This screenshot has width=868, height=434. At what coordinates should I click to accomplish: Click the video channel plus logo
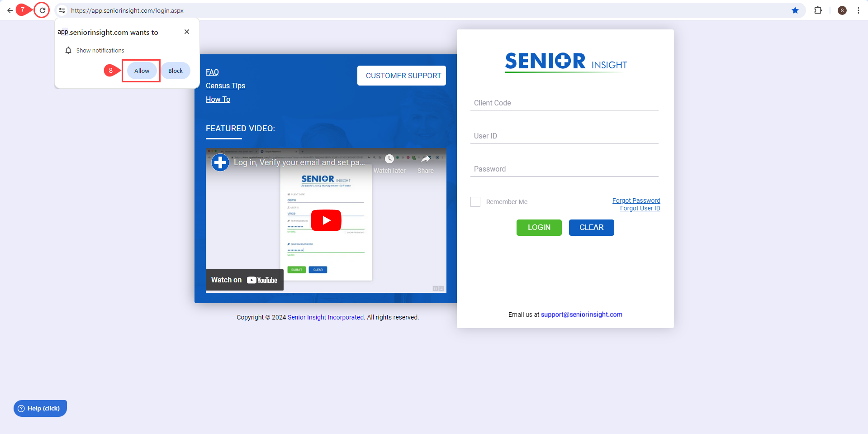pyautogui.click(x=220, y=162)
